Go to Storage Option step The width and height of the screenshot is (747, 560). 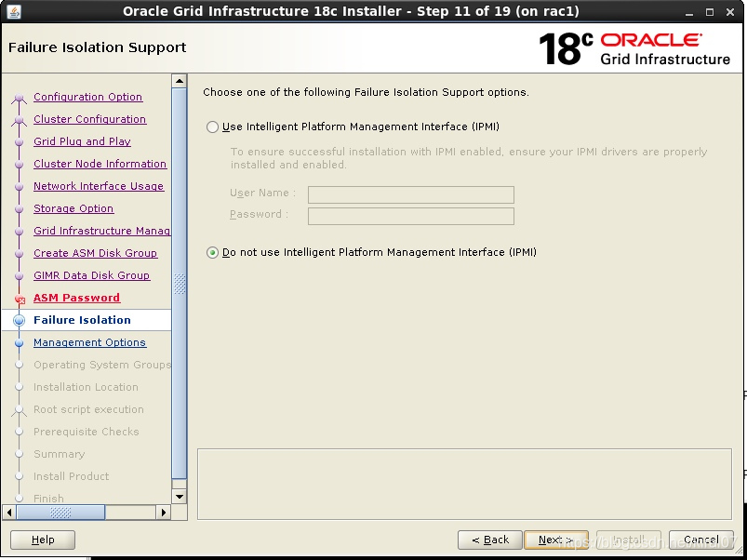point(73,208)
